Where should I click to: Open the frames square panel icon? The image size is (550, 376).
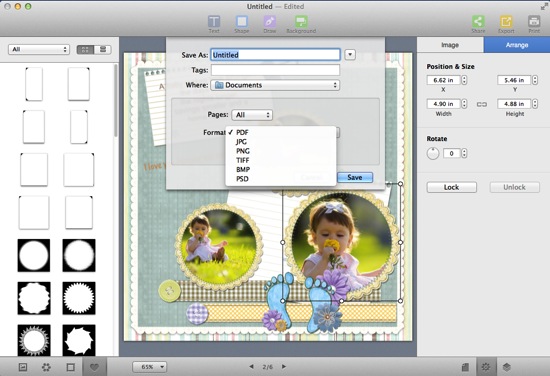click(x=71, y=367)
